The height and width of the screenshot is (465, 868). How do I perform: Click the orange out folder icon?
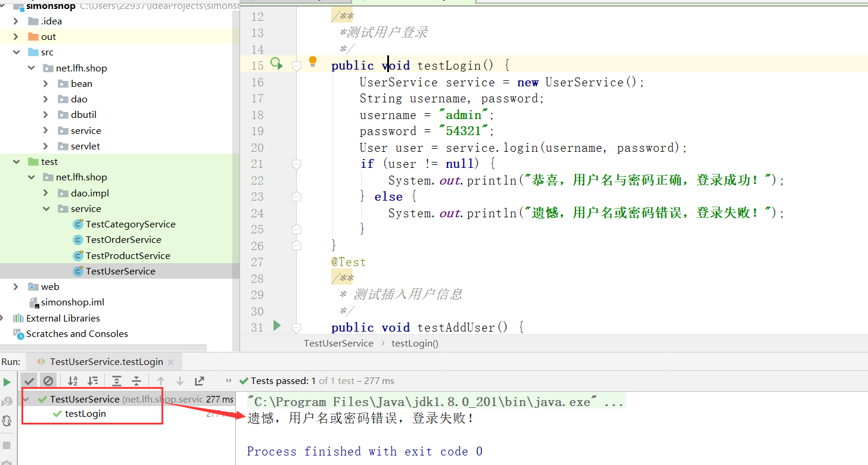point(33,36)
